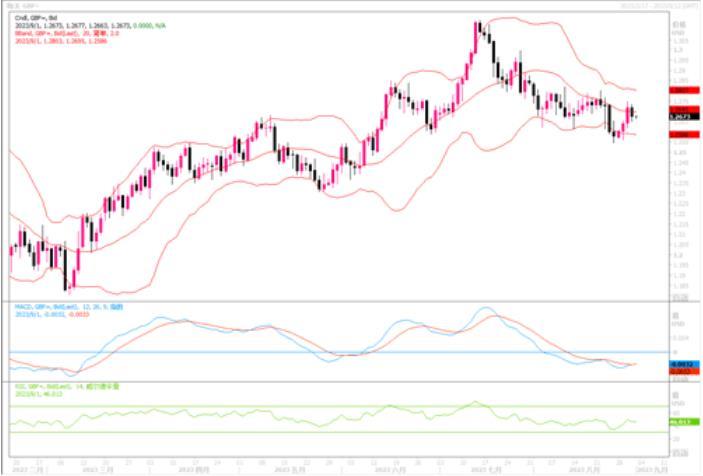
Task: Click the upper green RSI threshold line
Action: (300, 406)
